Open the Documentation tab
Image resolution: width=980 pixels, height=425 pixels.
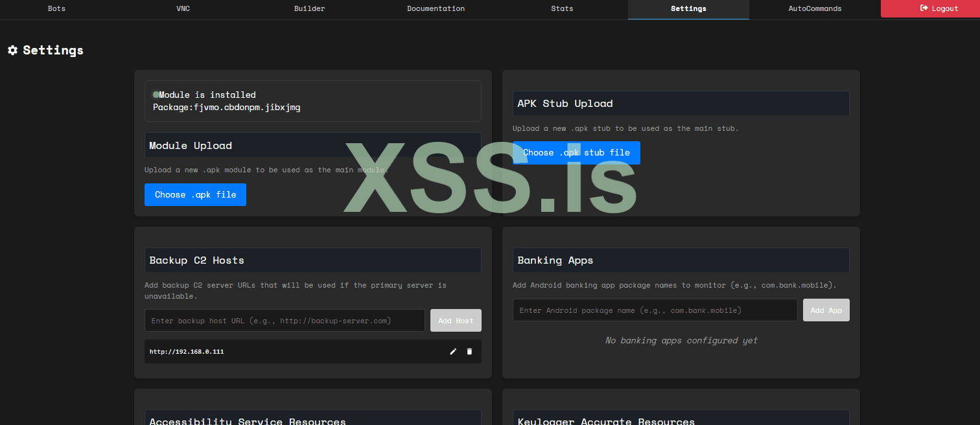(x=436, y=8)
